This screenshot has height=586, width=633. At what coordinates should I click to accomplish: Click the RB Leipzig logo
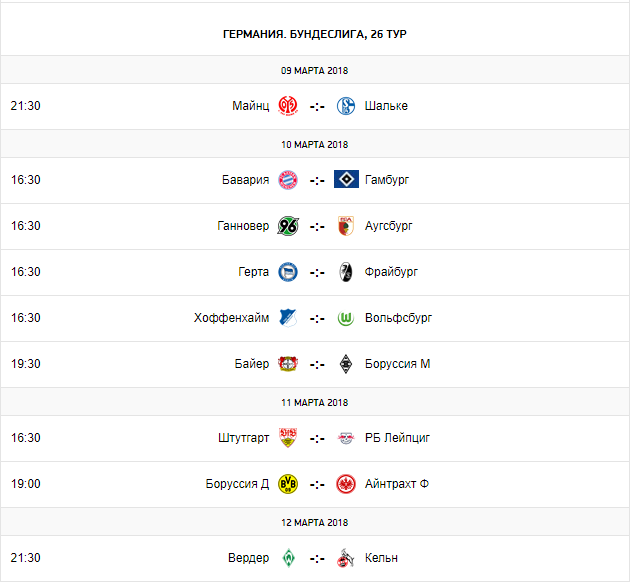click(x=347, y=438)
